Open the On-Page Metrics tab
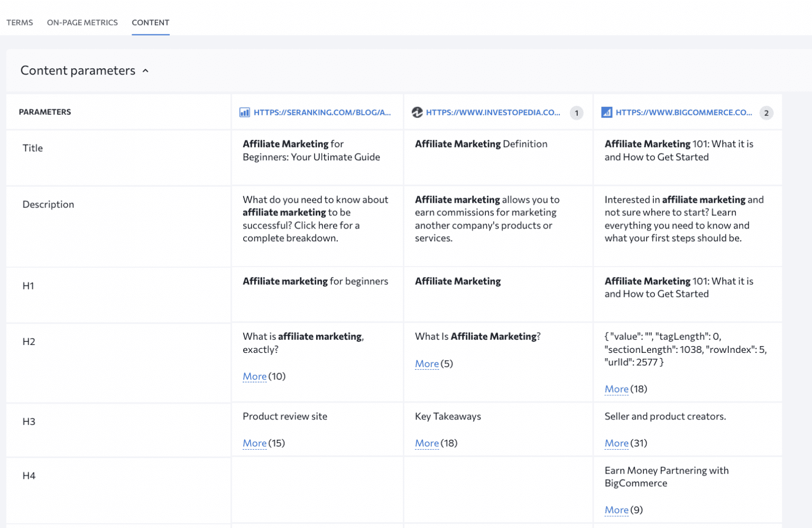The image size is (812, 528). click(x=82, y=22)
